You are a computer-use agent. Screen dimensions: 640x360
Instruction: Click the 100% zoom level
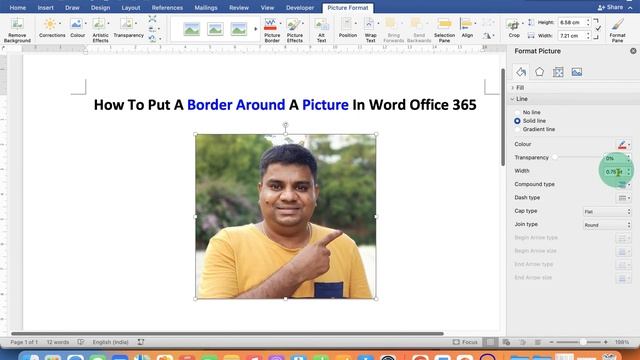click(622, 342)
